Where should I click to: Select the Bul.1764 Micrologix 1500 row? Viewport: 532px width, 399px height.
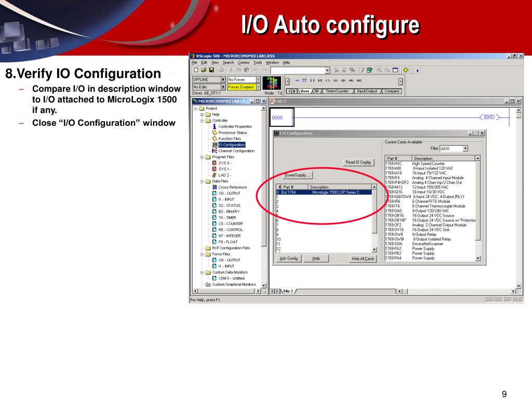[x=324, y=192]
